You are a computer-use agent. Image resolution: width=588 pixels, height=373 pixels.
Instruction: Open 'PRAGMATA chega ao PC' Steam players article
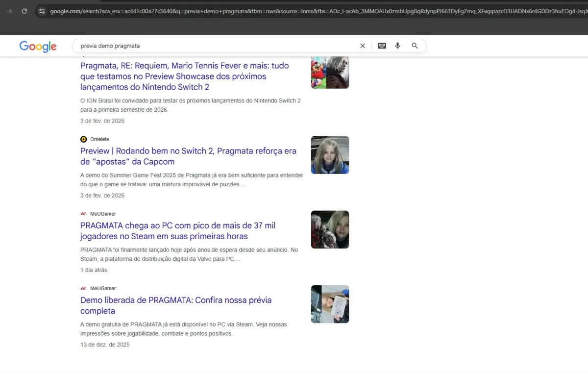(178, 231)
